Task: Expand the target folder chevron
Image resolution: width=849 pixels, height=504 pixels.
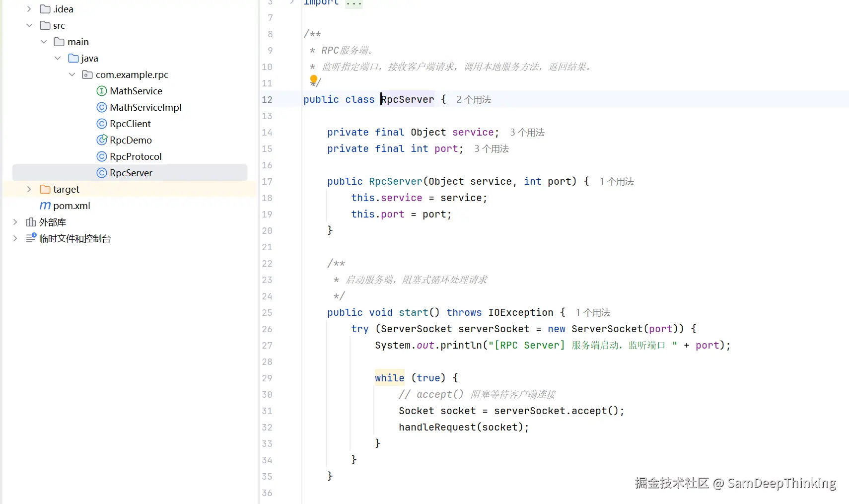Action: coord(29,189)
